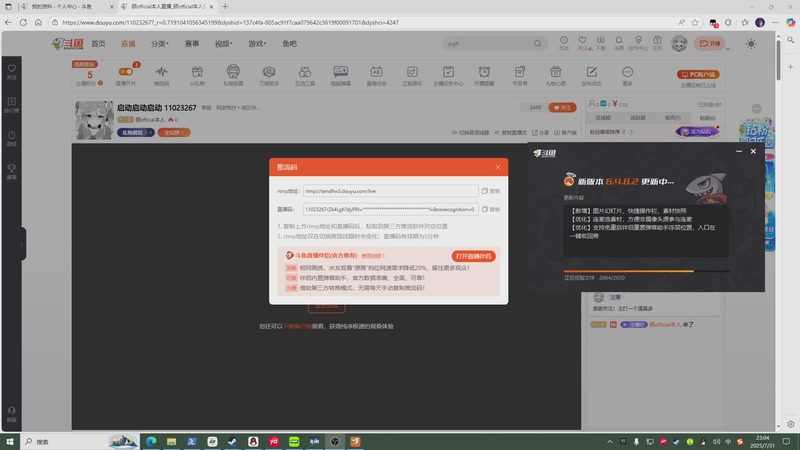800x450 pixels.
Task: Expand the 视频 dropdown menu
Action: tap(223, 44)
